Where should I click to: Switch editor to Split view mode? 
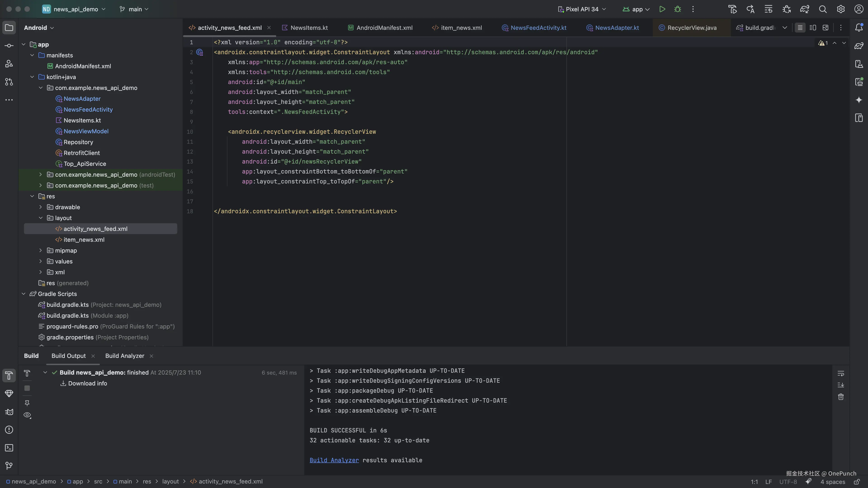click(x=812, y=28)
